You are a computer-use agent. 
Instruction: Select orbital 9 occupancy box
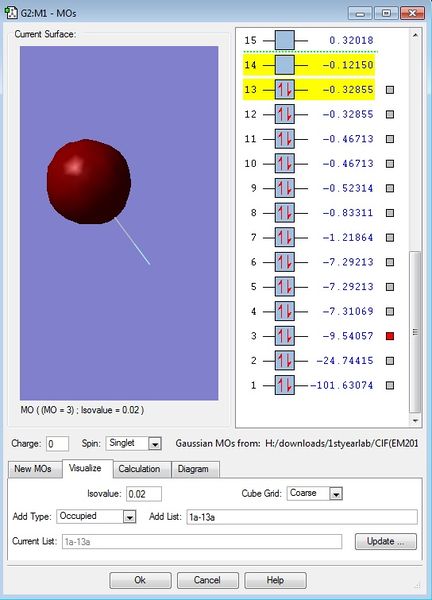point(285,188)
